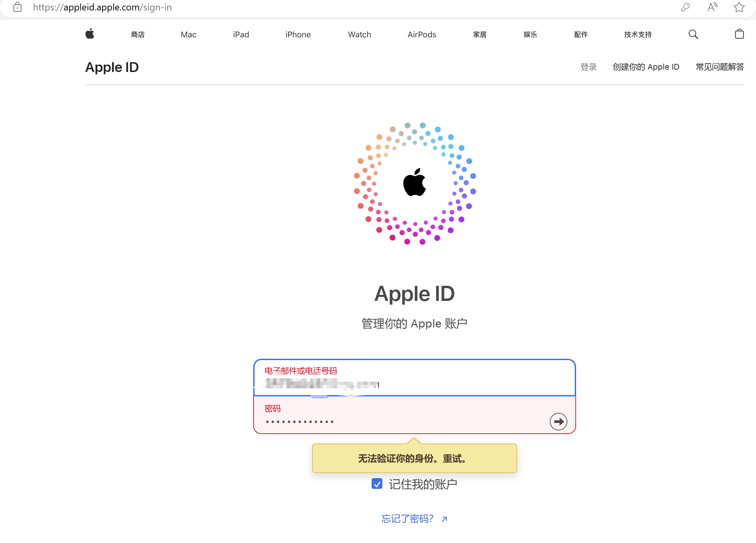Click the Apple logo in navigation bar
756x543 pixels.
[x=90, y=34]
